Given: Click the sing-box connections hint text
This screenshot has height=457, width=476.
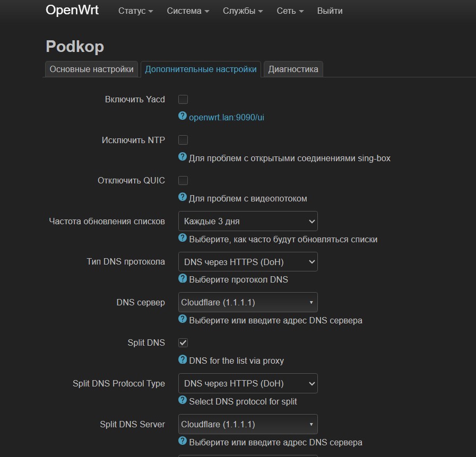Looking at the screenshot, I should (290, 159).
